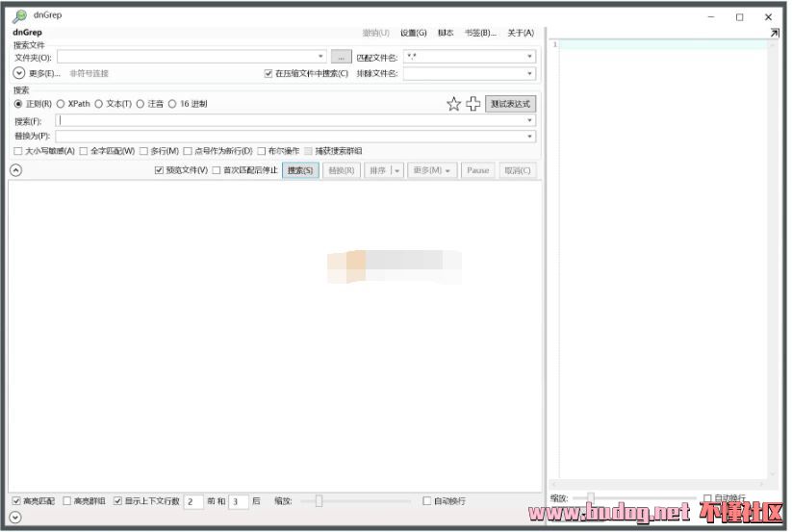Click the 撤销(U) menu item
This screenshot has height=532, width=792.
(378, 34)
